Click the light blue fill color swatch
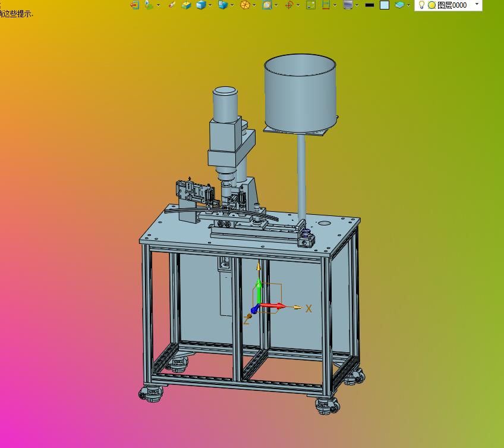This screenshot has height=448, width=504. point(385,5)
